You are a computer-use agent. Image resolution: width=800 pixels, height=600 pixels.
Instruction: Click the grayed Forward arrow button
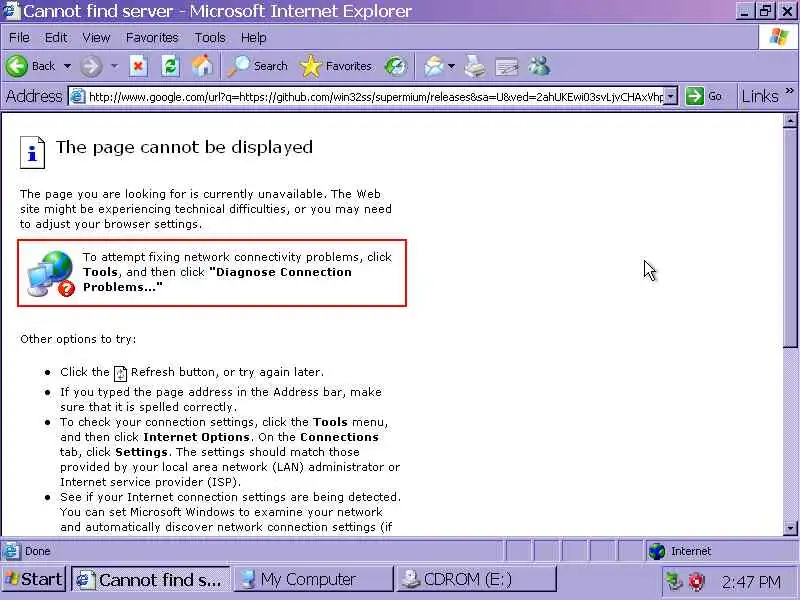click(91, 66)
